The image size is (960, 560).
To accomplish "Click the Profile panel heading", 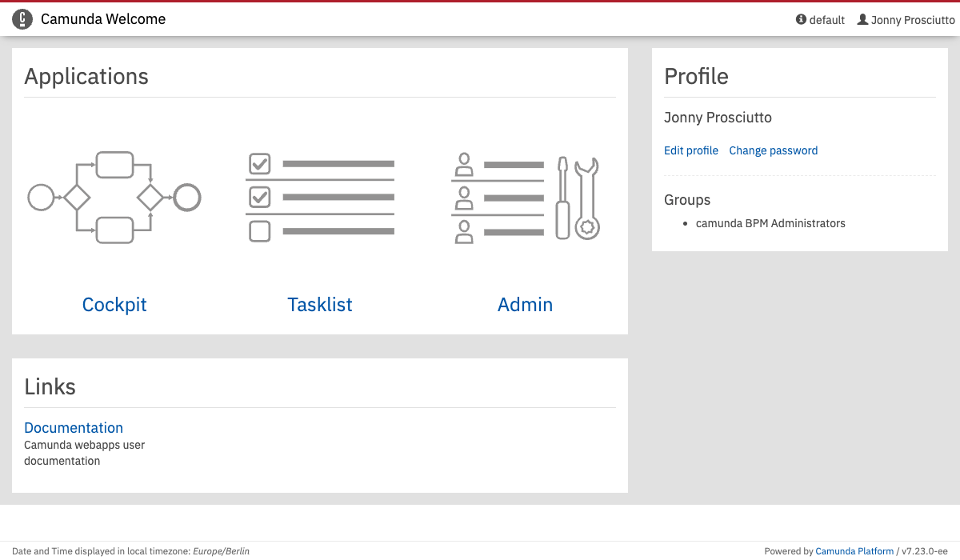I will [696, 76].
